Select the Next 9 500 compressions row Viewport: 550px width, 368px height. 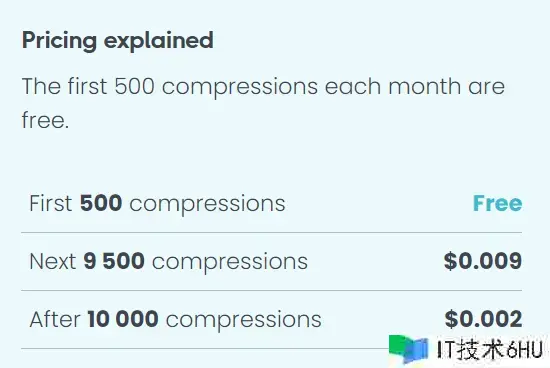tap(271, 261)
